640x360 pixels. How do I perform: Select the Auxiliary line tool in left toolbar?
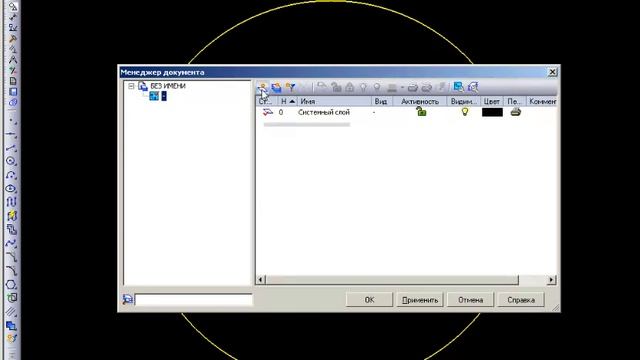pos(12,134)
